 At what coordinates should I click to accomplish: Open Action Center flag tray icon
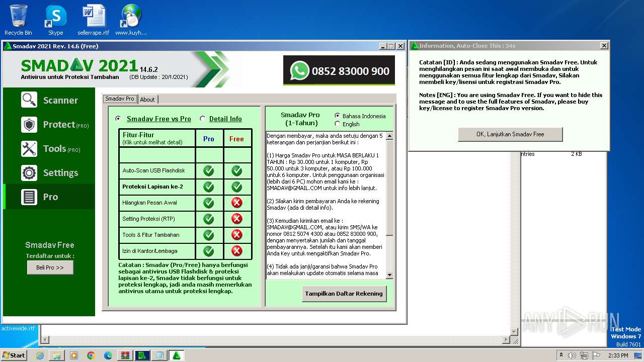click(x=597, y=355)
